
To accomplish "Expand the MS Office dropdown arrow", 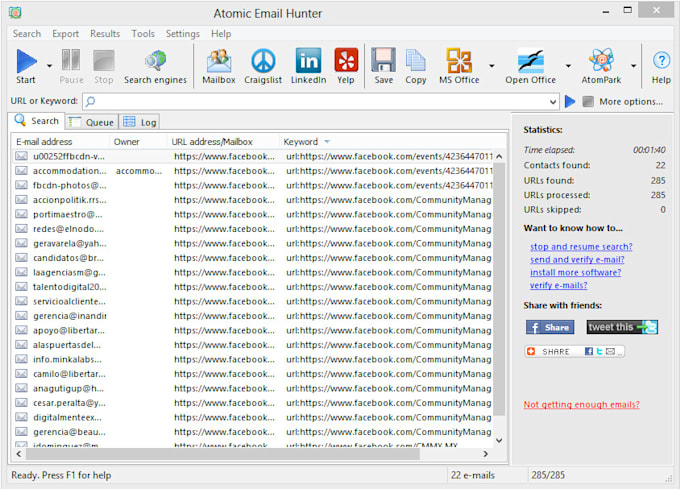I will click(x=491, y=66).
